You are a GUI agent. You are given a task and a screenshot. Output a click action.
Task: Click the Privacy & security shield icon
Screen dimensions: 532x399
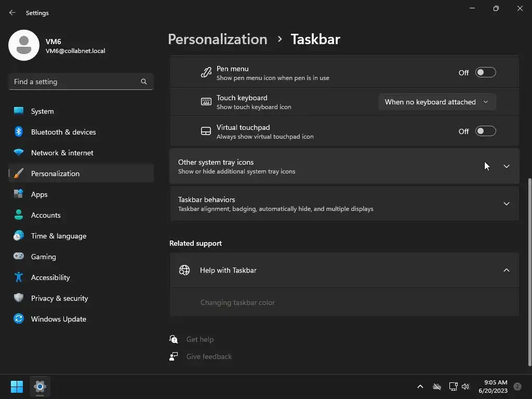[19, 298]
